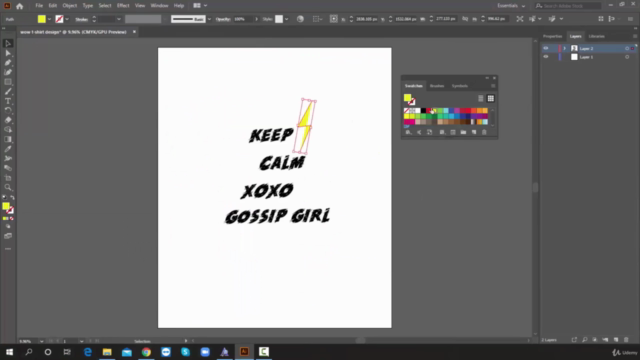Open zoom level dropdown at bottom
This screenshot has width=640, height=360.
coord(42,341)
